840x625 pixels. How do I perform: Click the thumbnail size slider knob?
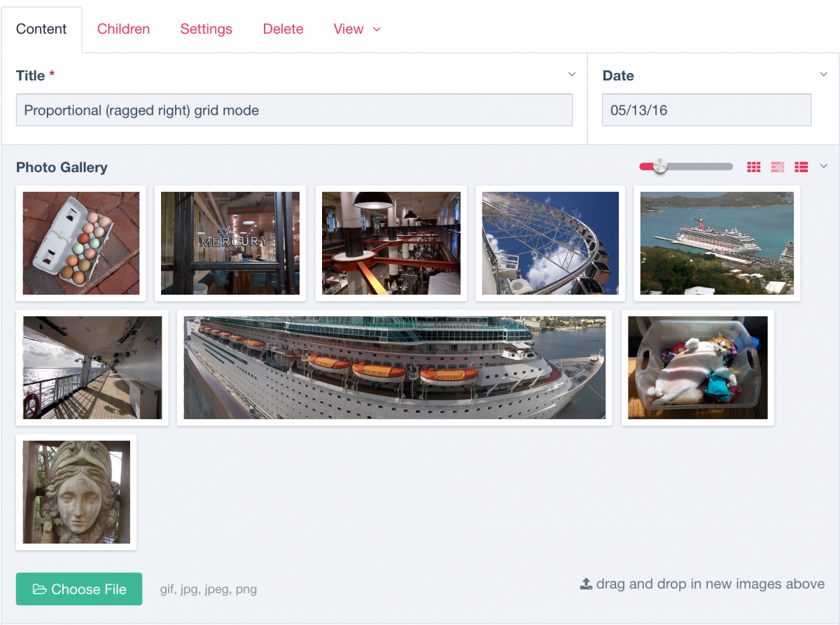point(659,167)
